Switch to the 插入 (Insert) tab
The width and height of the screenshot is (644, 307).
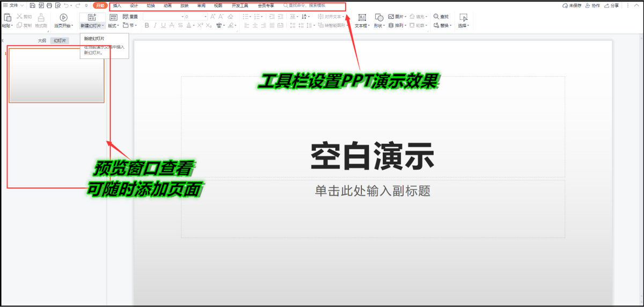point(117,5)
